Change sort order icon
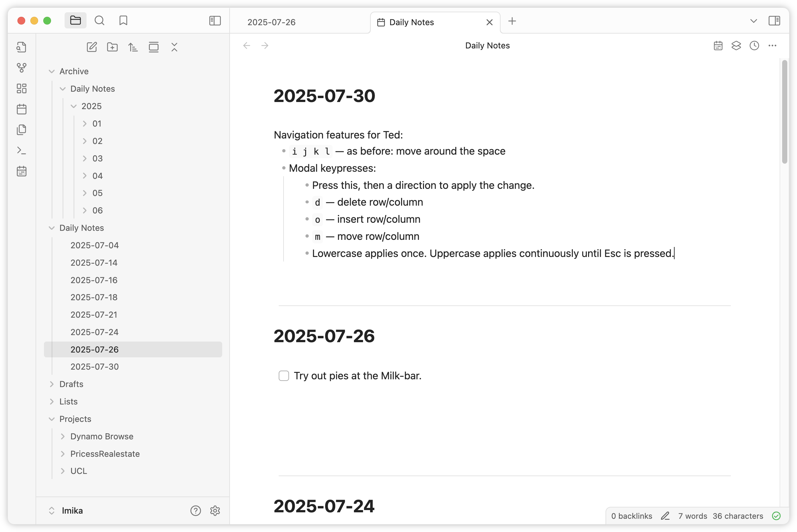797x532 pixels. coord(133,47)
